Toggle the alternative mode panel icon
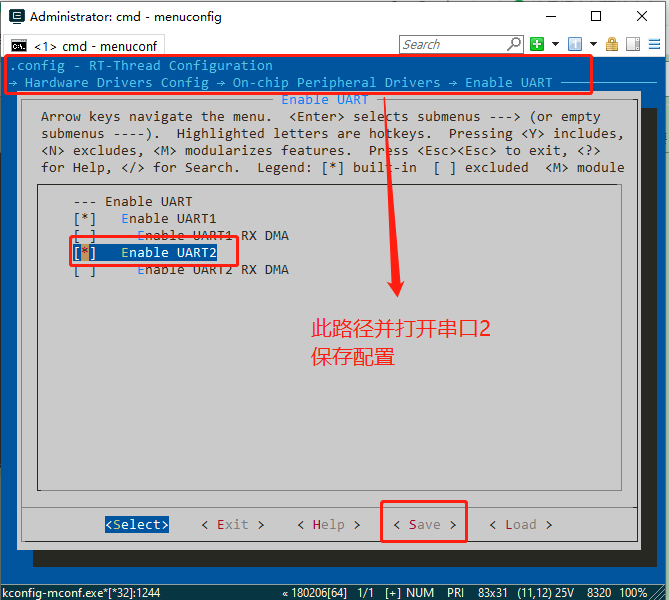 (x=633, y=44)
